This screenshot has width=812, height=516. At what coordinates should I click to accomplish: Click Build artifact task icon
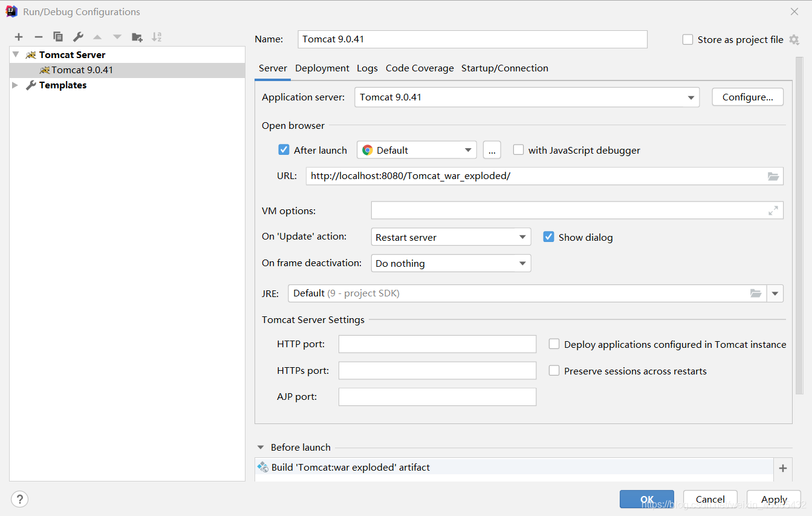click(x=262, y=467)
